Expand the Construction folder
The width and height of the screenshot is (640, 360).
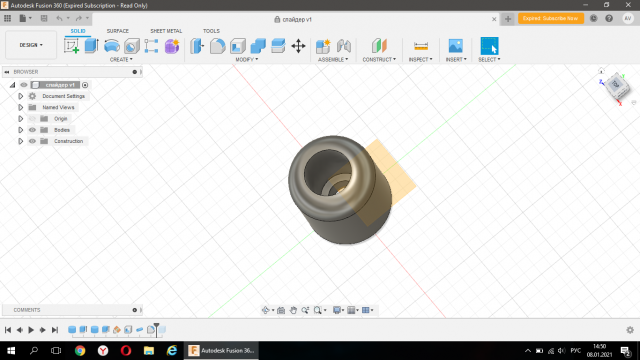tap(20, 141)
